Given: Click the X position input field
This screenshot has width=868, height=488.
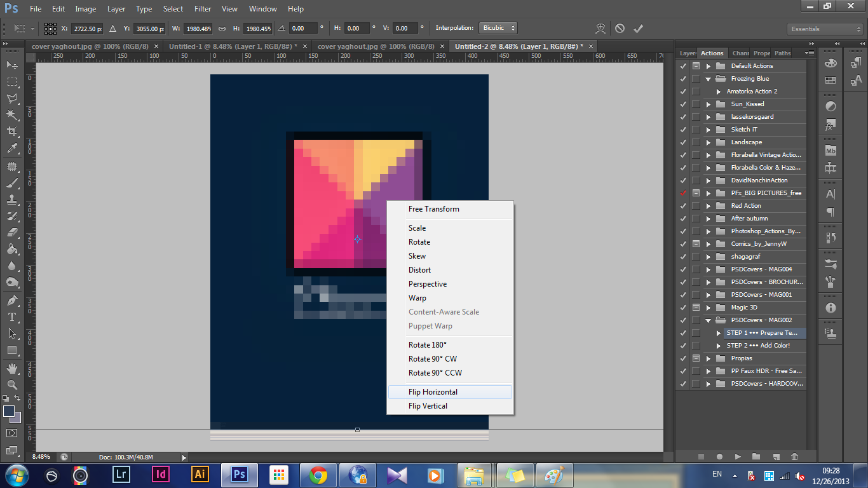Looking at the screenshot, I should pos(87,29).
